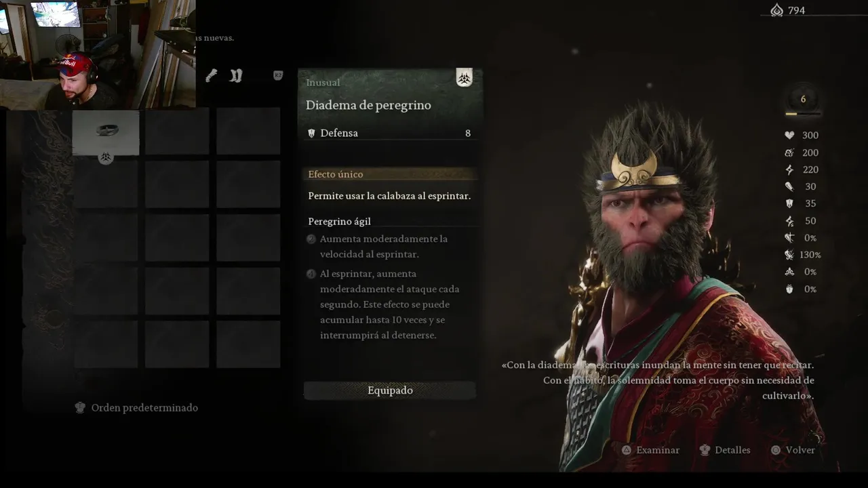Click the defense shield icon showing 35
The height and width of the screenshot is (488, 868).
point(789,203)
